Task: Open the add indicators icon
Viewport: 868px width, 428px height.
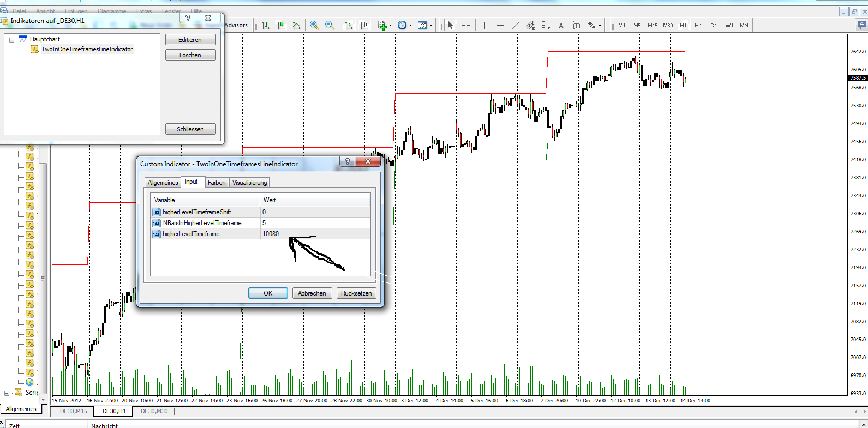Action: 382,25
